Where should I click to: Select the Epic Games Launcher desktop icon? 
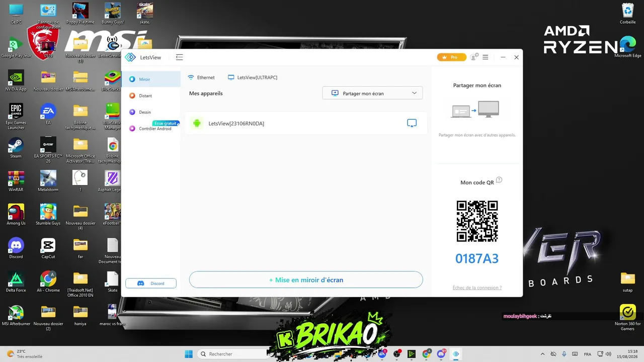[16, 117]
